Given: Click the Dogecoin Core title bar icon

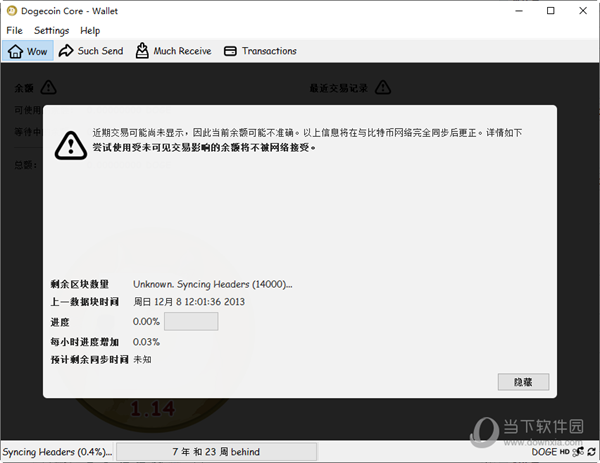Looking at the screenshot, I should [x=12, y=11].
